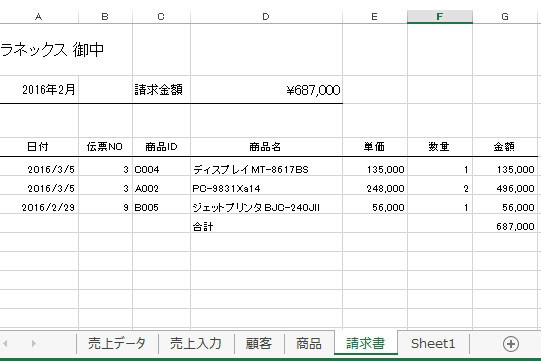The width and height of the screenshot is (541, 361).
Task: Click the 単価 column heading cell
Action: (x=375, y=147)
